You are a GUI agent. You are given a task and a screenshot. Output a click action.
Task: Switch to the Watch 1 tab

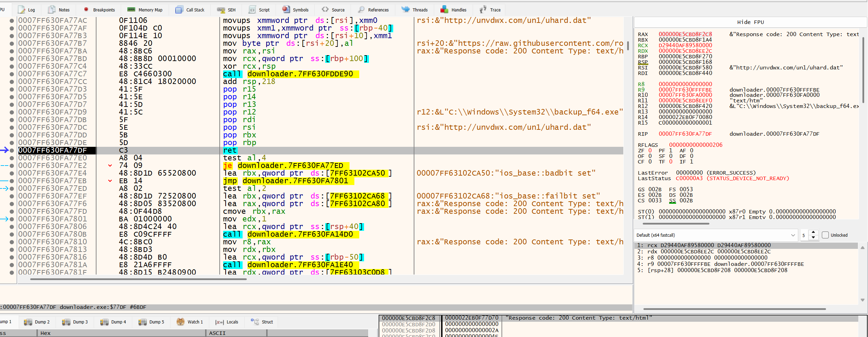coord(190,322)
